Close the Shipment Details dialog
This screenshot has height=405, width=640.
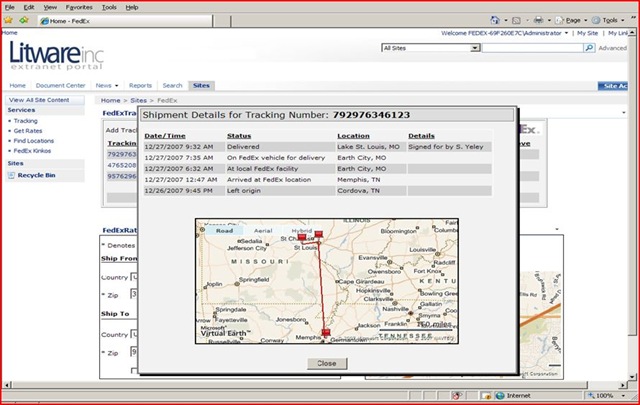pyautogui.click(x=326, y=363)
